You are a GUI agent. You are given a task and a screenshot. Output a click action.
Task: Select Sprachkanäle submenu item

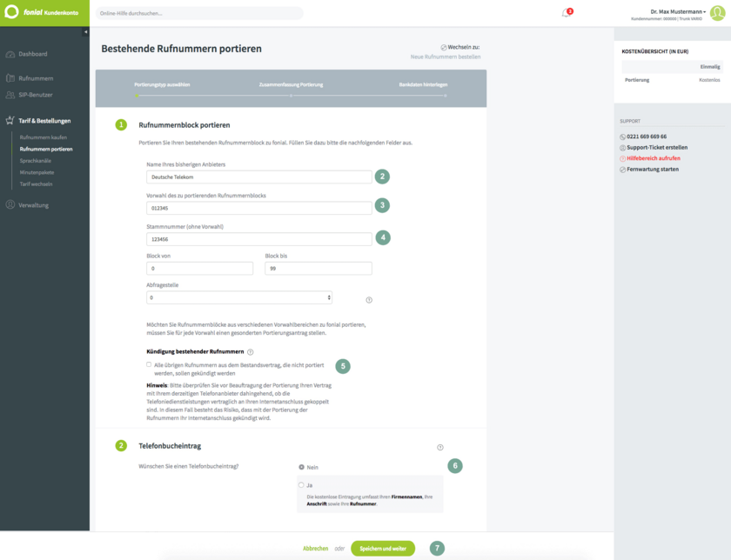coord(36,161)
